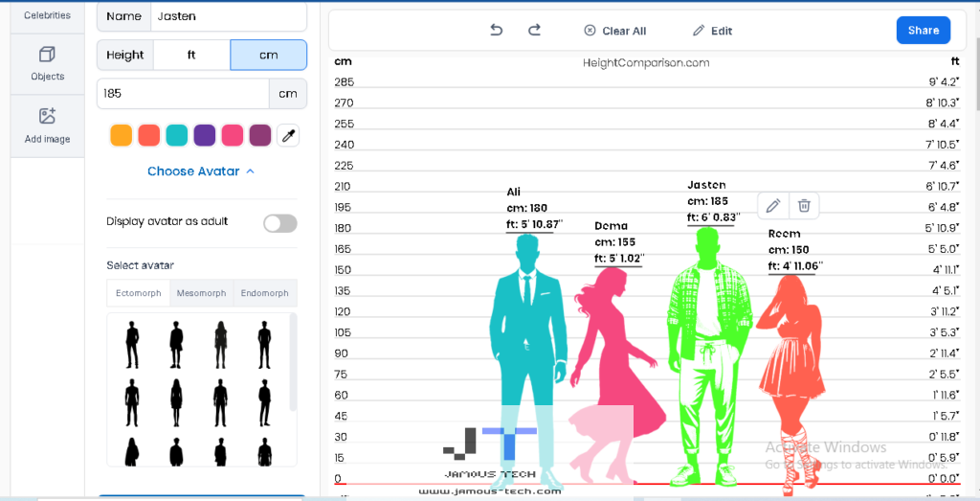
Task: Select fourth avatar silhouette in second row
Action: click(264, 402)
